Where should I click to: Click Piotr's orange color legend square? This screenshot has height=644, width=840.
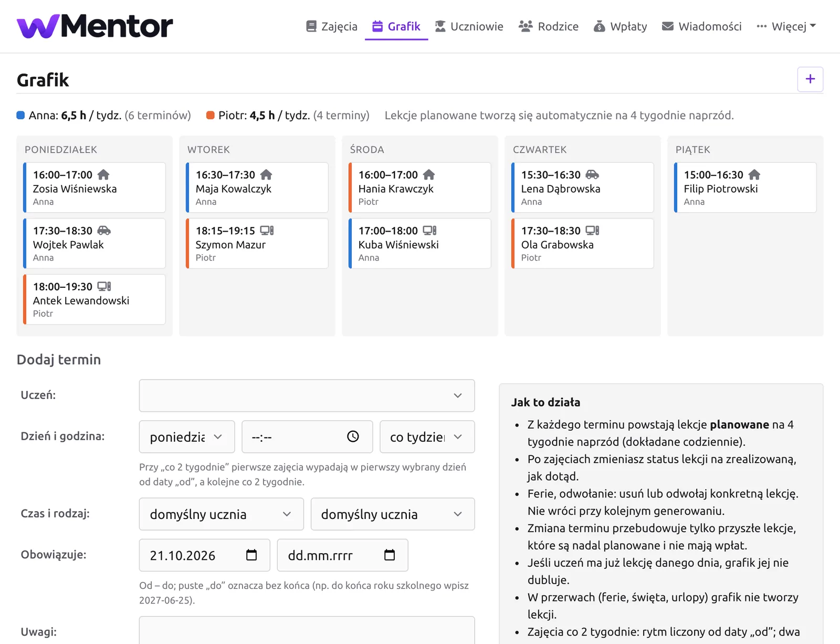click(210, 115)
